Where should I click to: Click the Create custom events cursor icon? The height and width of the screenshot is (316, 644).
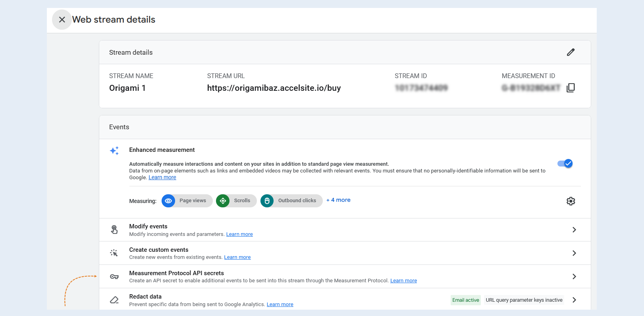(114, 253)
